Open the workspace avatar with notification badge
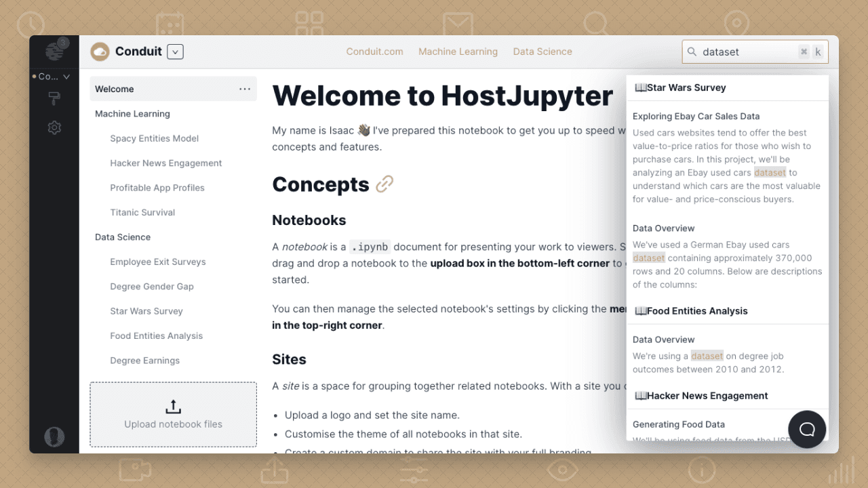Viewport: 868px width, 488px height. 55,50
